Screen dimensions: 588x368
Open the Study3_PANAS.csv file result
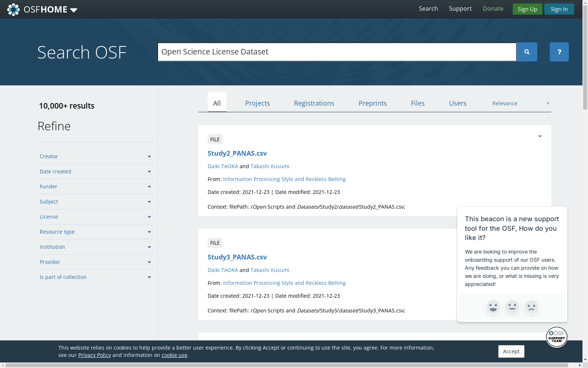[x=237, y=257]
